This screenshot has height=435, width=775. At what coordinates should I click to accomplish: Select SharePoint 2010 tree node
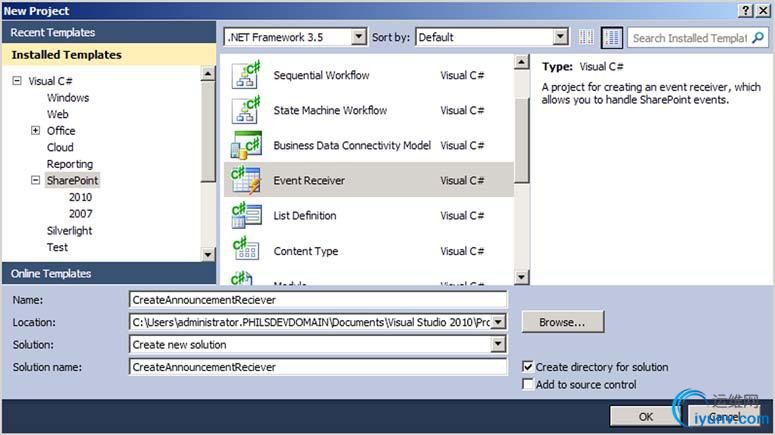click(80, 197)
